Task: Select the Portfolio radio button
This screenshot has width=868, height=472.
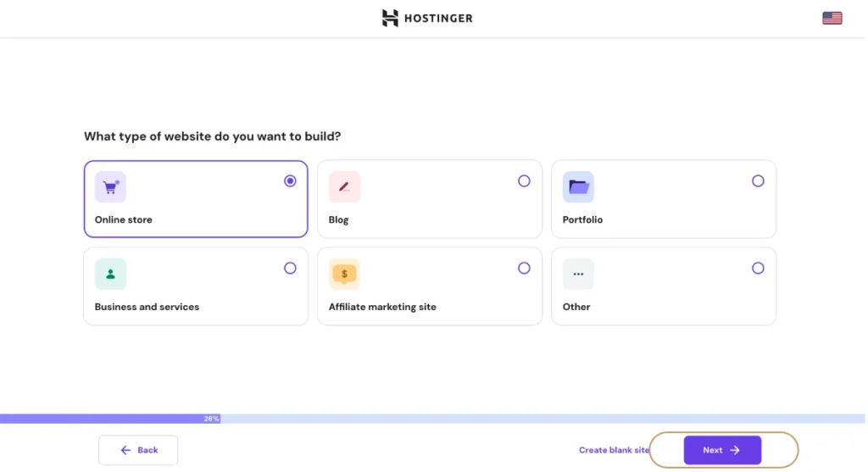Action: click(758, 181)
